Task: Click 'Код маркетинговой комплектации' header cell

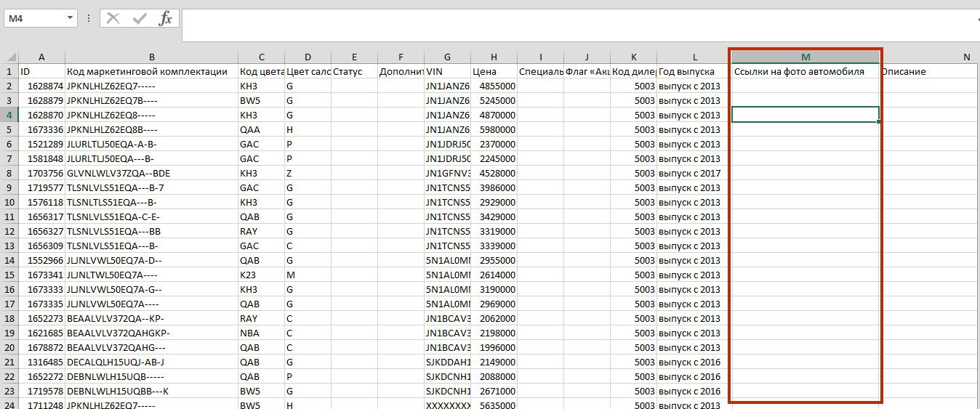Action: 151,71
